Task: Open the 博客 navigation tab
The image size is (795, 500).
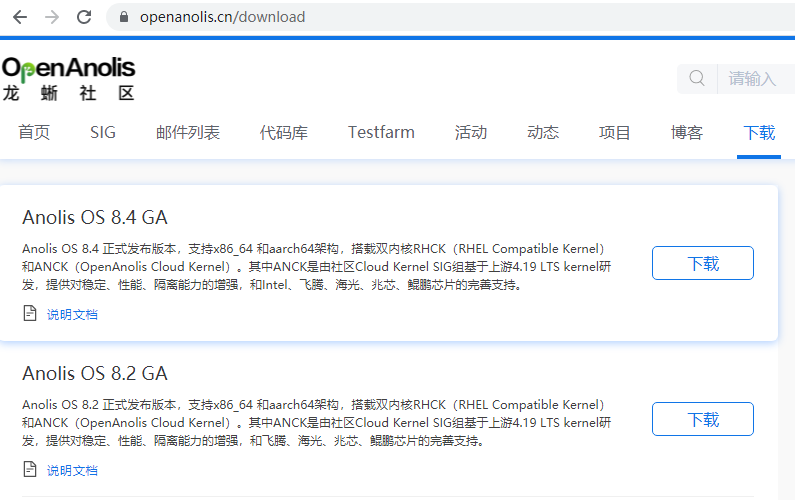Action: coord(686,132)
